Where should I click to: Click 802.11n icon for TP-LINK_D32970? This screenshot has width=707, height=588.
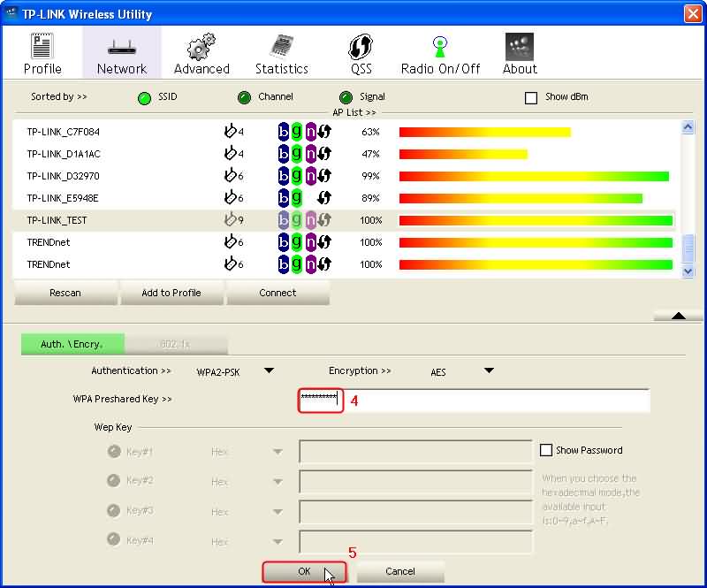(x=311, y=176)
